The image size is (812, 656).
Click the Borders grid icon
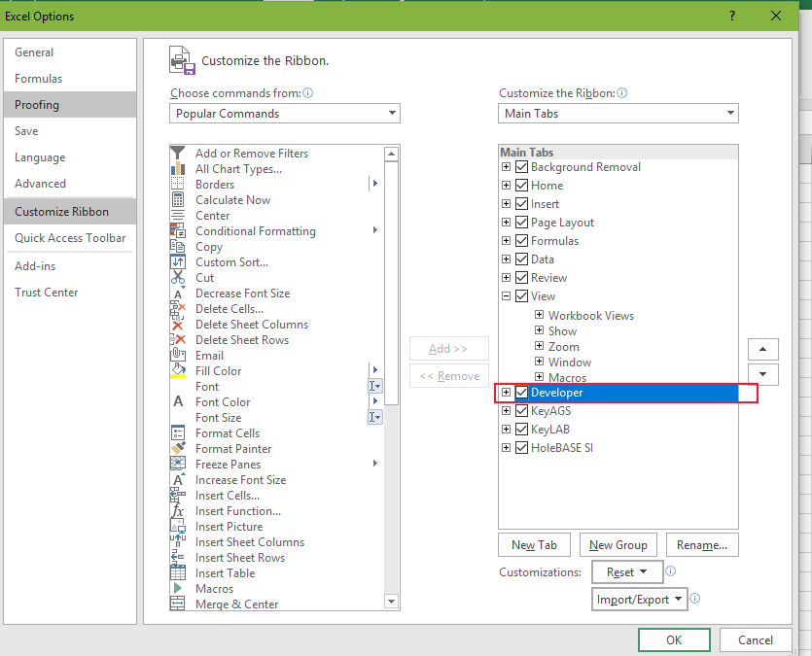[x=178, y=185]
